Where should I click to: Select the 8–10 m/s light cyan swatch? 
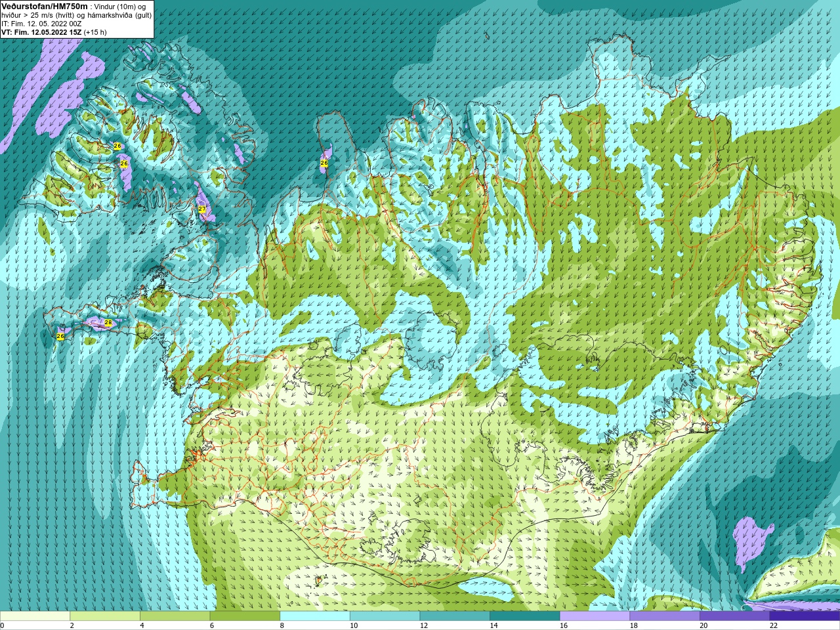coord(315,616)
